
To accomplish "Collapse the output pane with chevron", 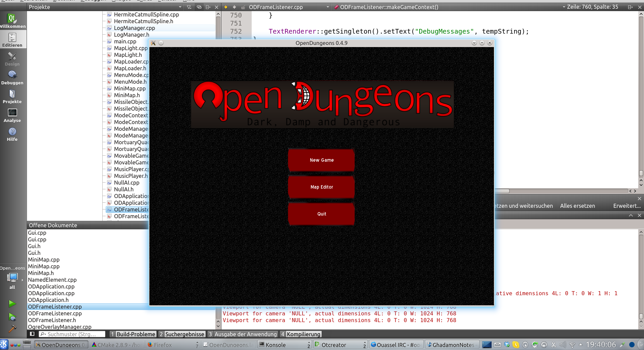I will tap(631, 215).
